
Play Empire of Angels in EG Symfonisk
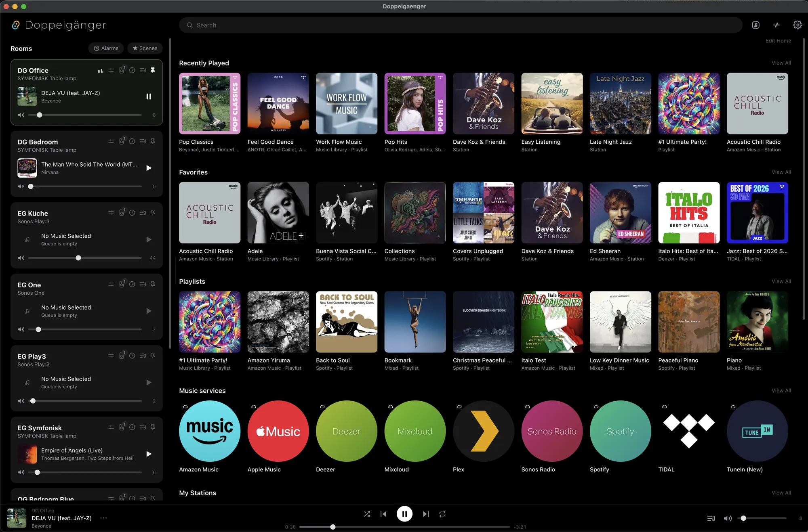(149, 454)
